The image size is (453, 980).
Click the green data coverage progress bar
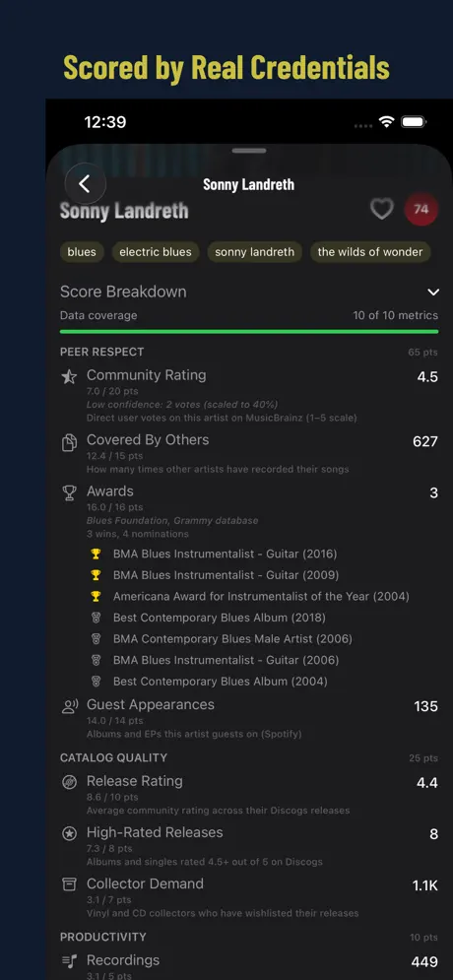249,331
